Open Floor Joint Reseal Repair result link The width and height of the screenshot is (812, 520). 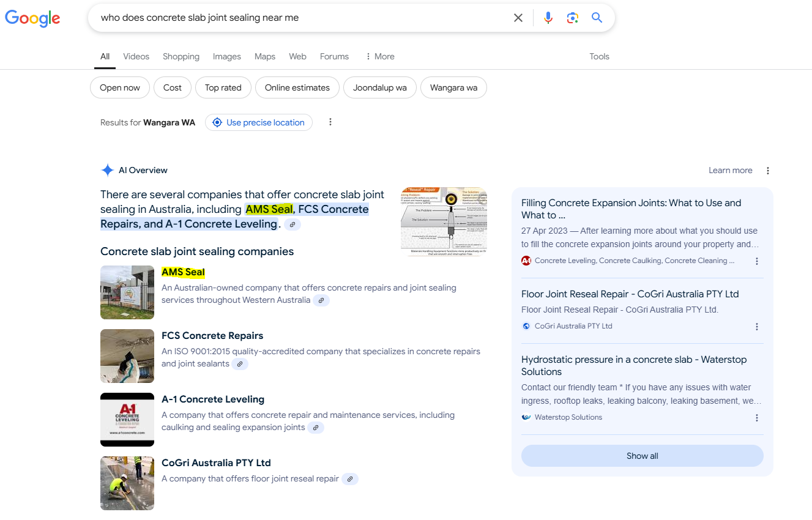pyautogui.click(x=630, y=294)
